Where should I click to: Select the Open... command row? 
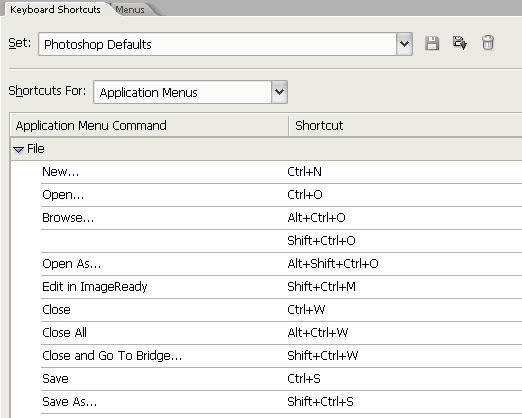click(281, 195)
